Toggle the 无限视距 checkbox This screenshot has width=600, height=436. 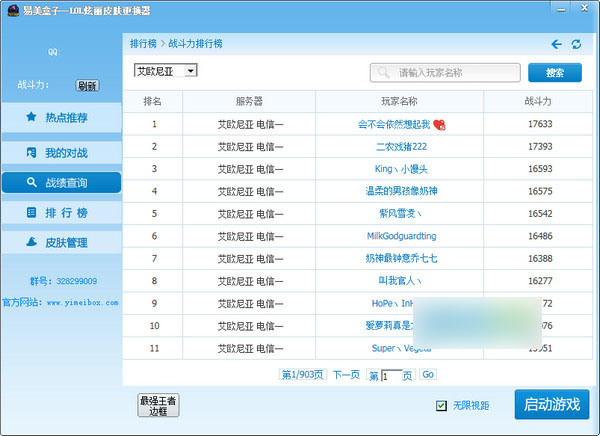tap(441, 406)
